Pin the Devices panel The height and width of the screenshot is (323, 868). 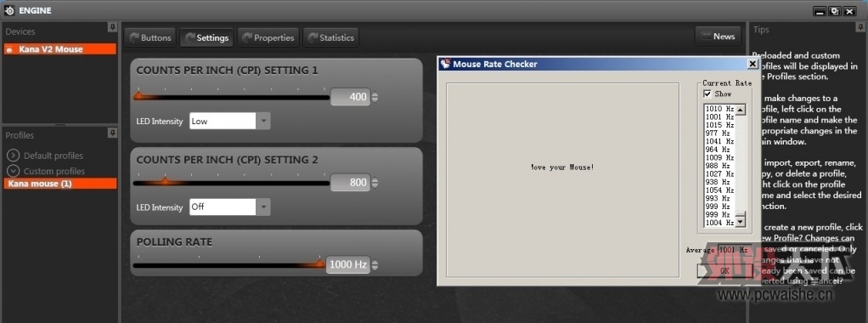(x=112, y=26)
